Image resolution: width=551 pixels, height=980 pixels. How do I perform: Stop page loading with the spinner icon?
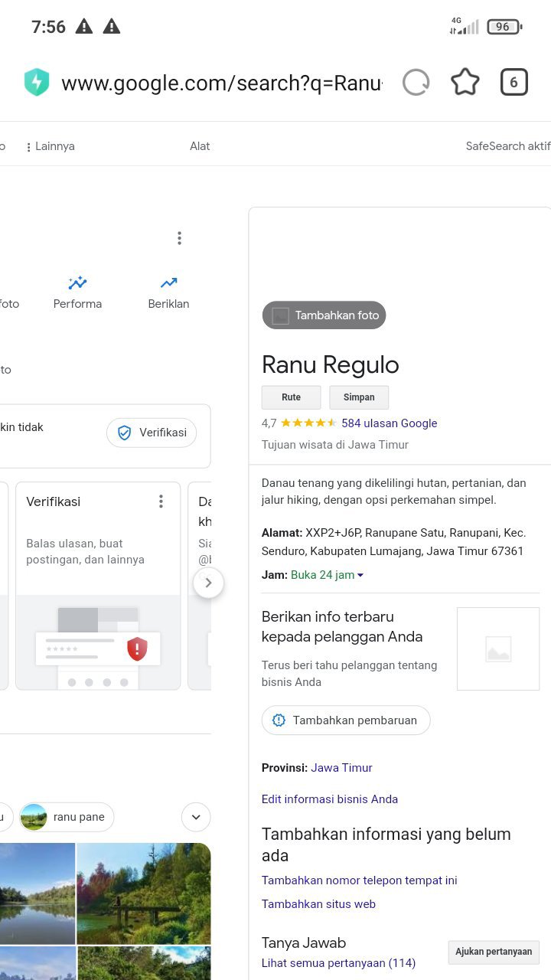pyautogui.click(x=416, y=82)
